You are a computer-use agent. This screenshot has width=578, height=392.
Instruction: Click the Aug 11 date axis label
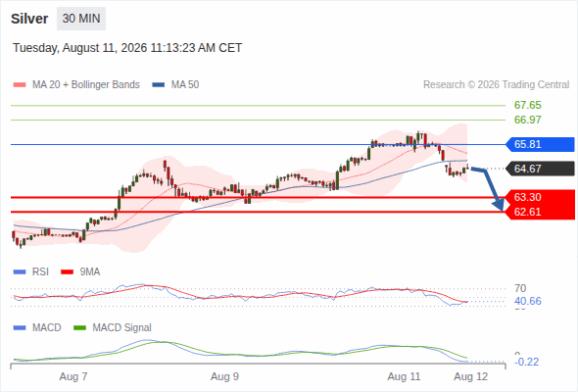(x=404, y=376)
